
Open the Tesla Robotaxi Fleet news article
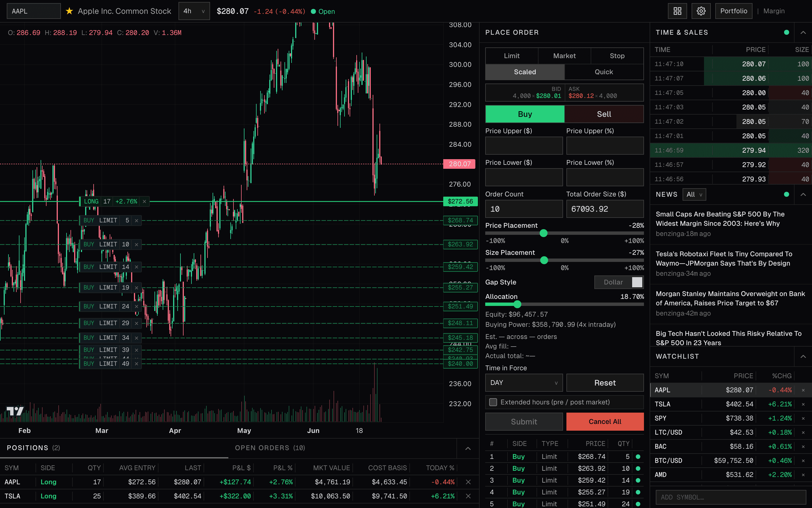[724, 259]
